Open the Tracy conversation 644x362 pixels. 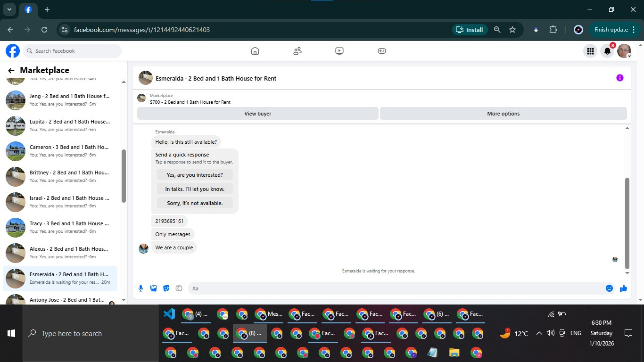tap(60, 227)
